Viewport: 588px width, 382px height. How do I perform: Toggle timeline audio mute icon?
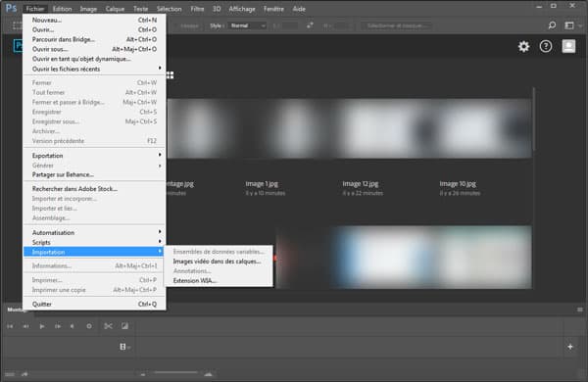[x=73, y=326]
